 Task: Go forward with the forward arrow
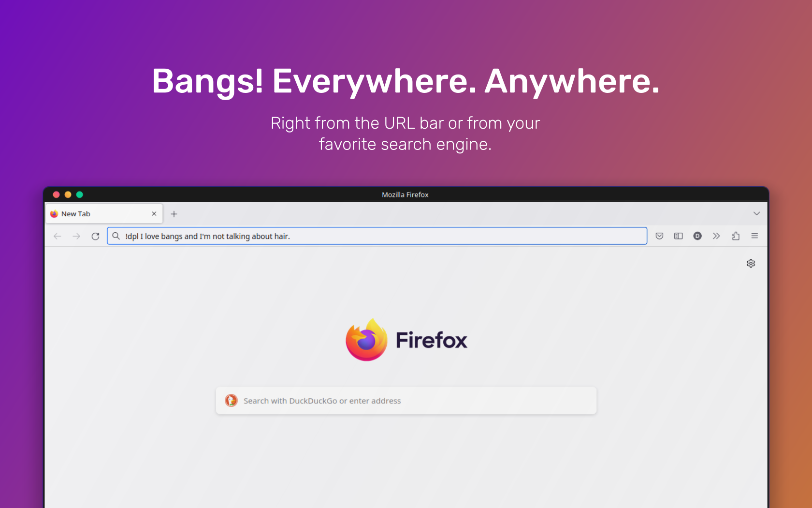(76, 236)
